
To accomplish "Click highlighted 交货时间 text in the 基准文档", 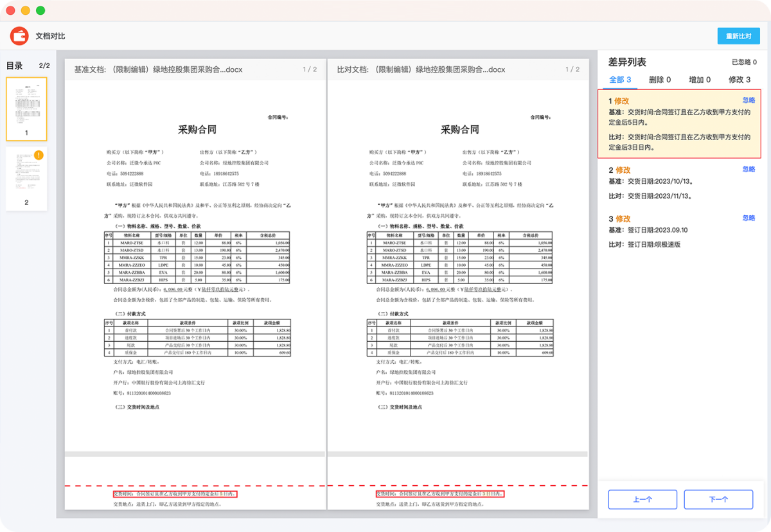I will (x=175, y=494).
